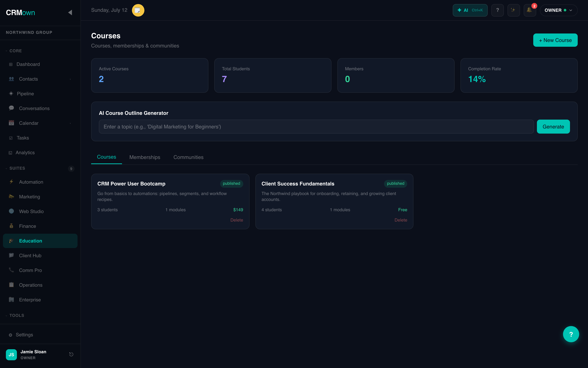Click the Generate button
Viewport: 588px width, 368px height.
coord(553,127)
